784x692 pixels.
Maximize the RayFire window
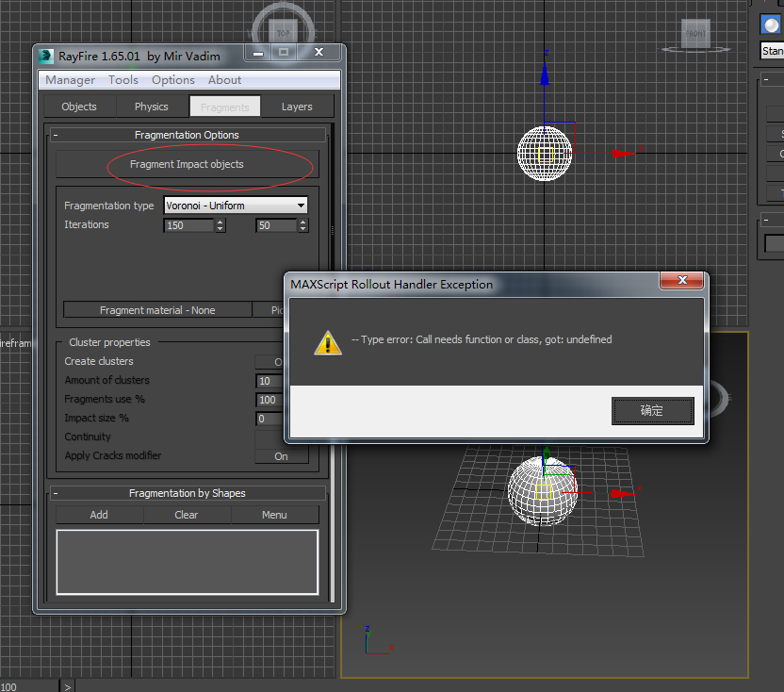284,53
